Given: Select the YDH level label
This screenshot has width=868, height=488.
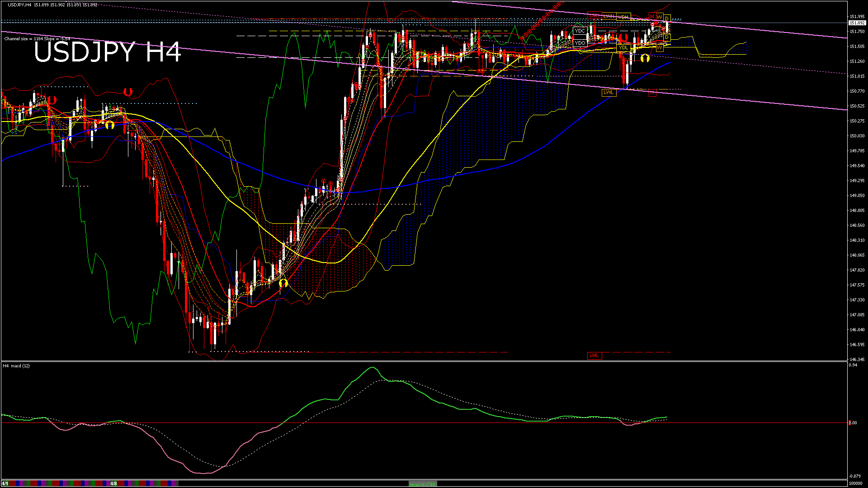Looking at the screenshot, I should point(624,17).
